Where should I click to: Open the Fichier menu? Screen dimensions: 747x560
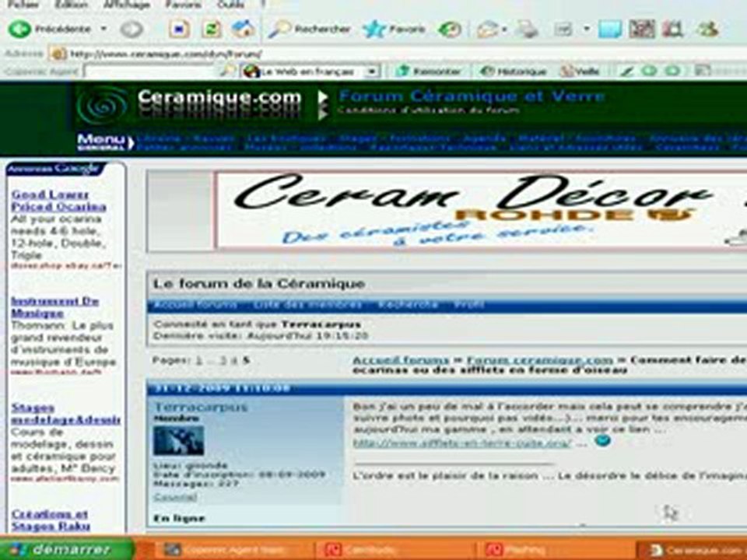coord(24,5)
